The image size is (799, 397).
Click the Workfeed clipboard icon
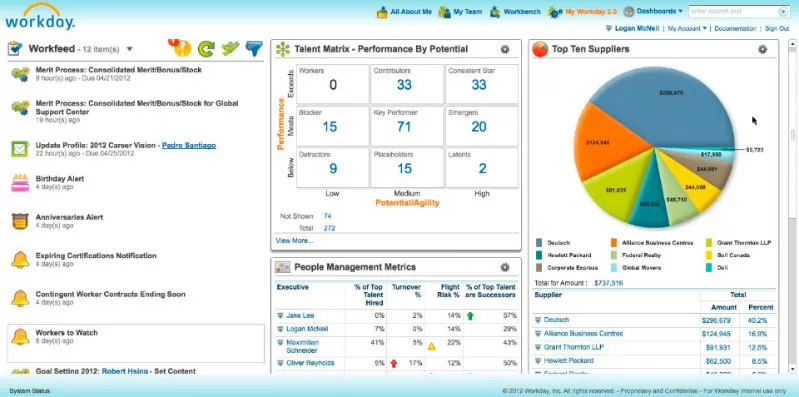pos(15,49)
